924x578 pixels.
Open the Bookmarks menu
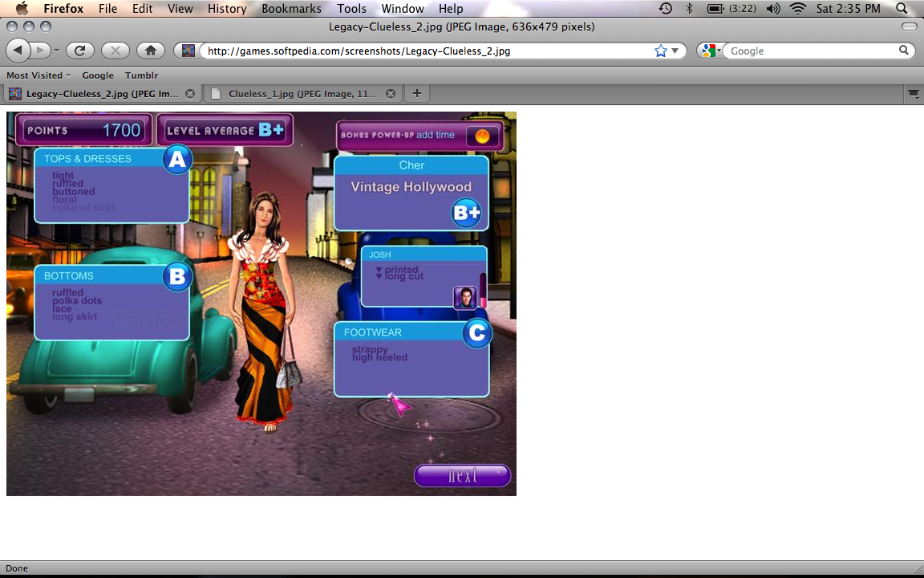click(292, 9)
